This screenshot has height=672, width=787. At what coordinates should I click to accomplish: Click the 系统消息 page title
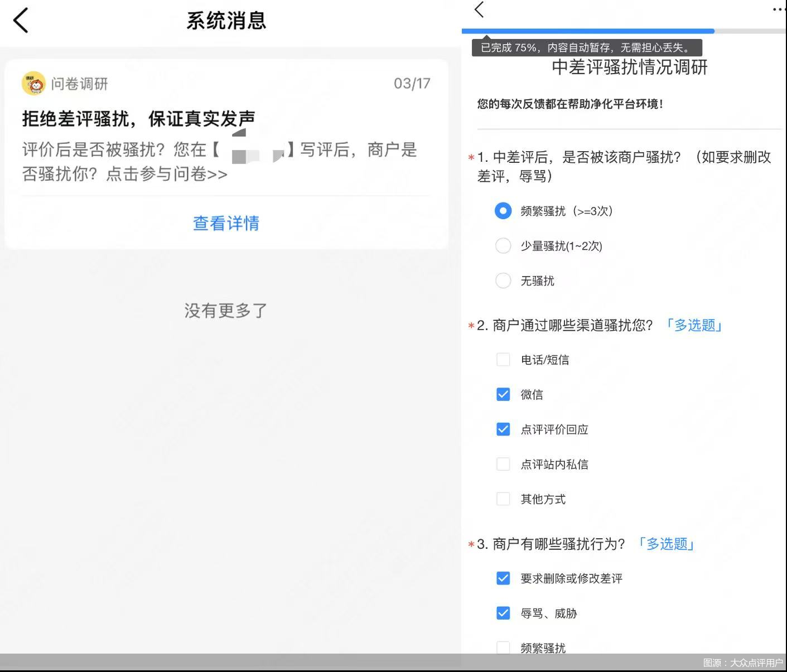pos(226,21)
